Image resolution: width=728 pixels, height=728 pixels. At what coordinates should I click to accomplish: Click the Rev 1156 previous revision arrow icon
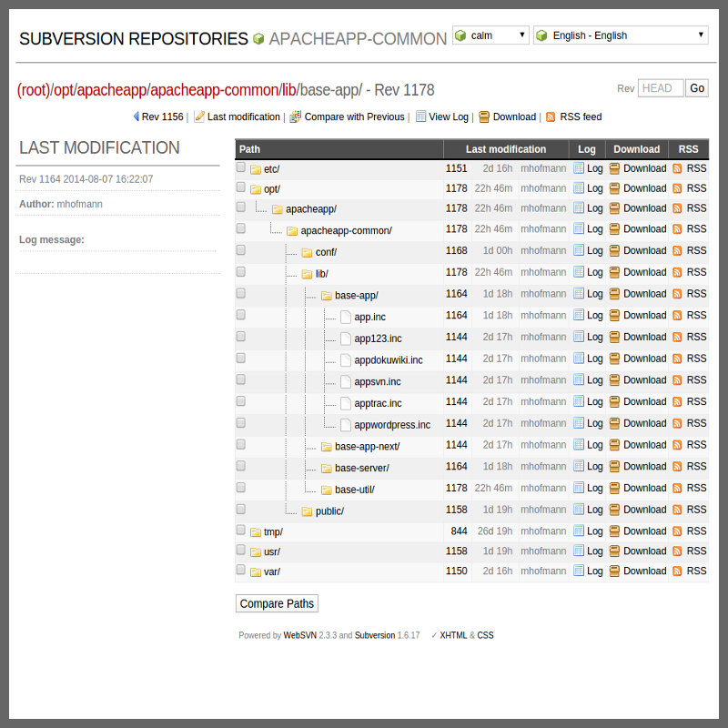pyautogui.click(x=136, y=117)
